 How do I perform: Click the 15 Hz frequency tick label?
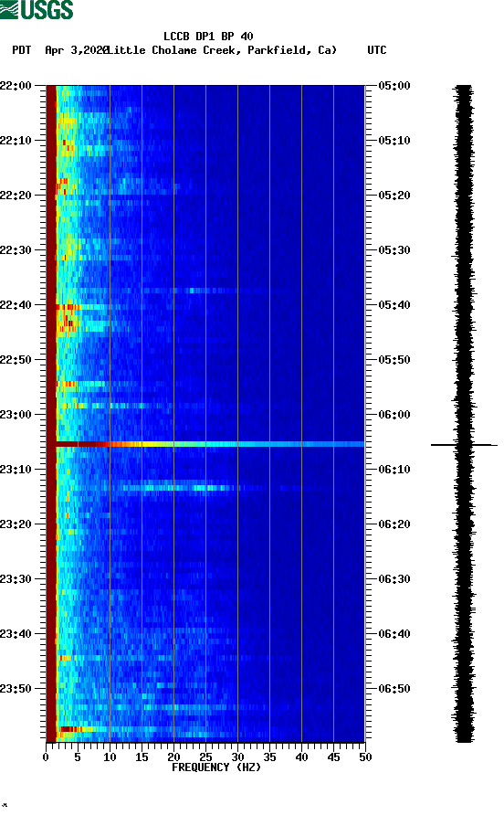coord(142,757)
